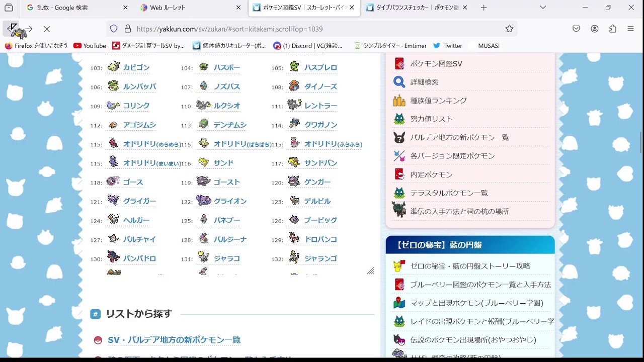Launch YouTube from the bookmarks toolbar icon
This screenshot has width=644, height=362.
[x=78, y=46]
